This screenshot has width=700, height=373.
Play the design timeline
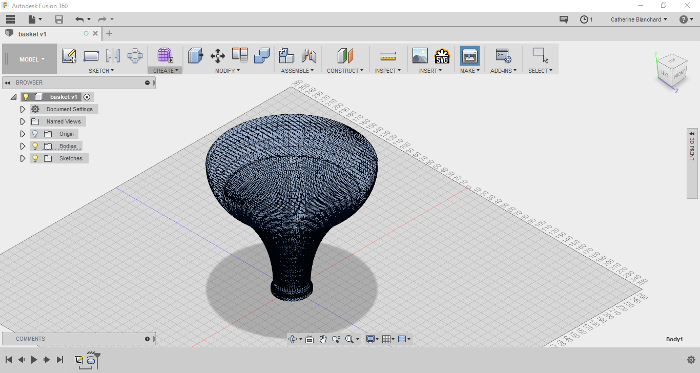(34, 360)
